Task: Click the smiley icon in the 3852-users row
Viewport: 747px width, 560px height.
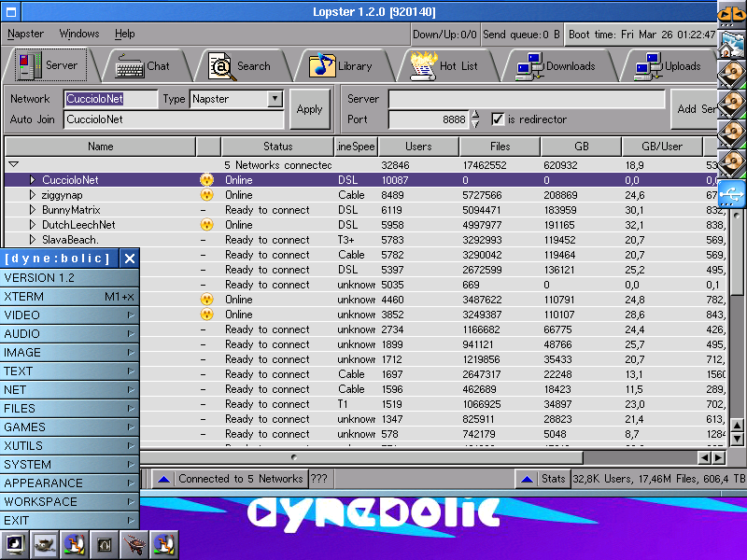Action: click(206, 315)
